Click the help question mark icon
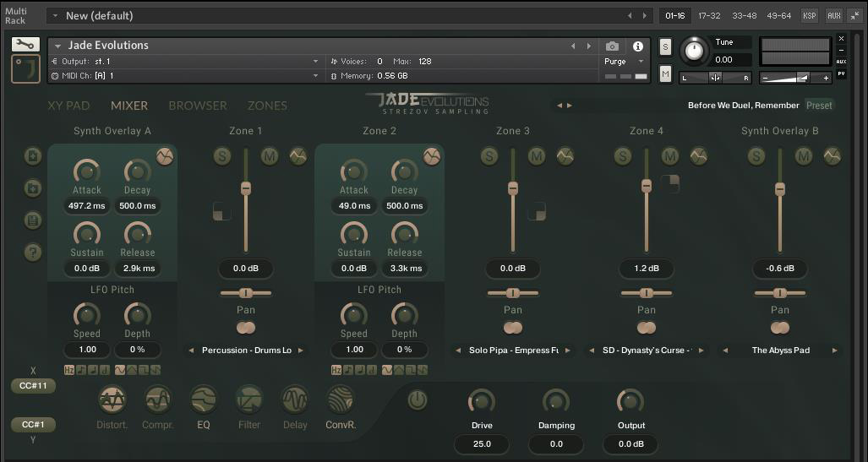 click(x=33, y=253)
